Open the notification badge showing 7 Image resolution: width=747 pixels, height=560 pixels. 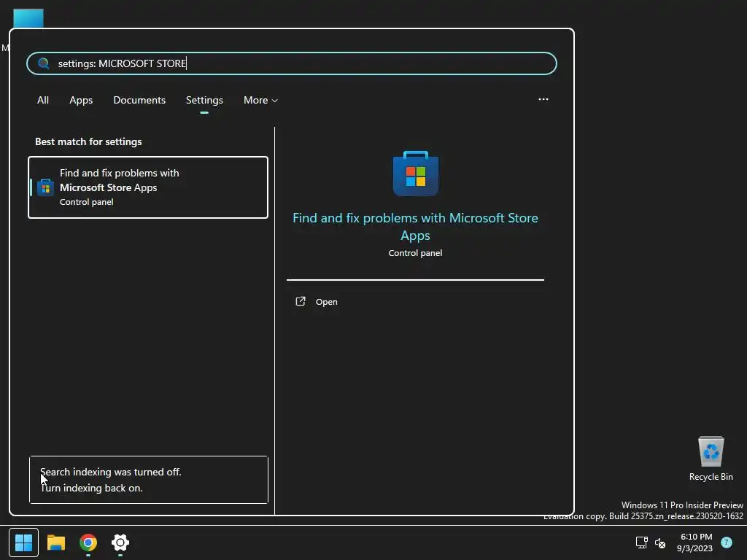click(x=727, y=542)
